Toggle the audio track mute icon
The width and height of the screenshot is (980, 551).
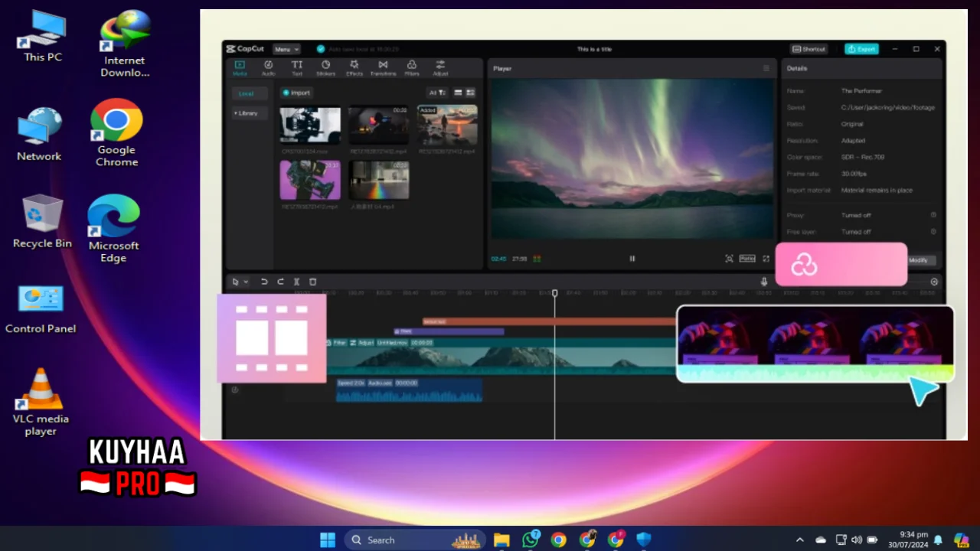[235, 390]
